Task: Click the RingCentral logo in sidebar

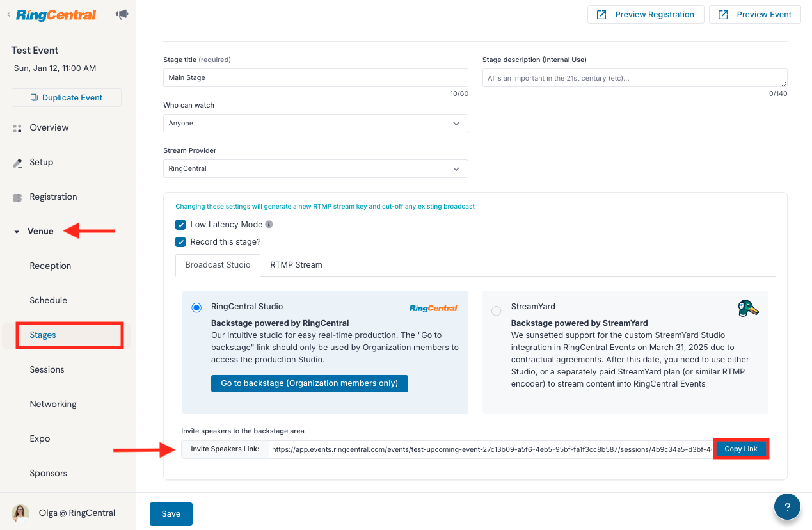Action: [x=56, y=14]
